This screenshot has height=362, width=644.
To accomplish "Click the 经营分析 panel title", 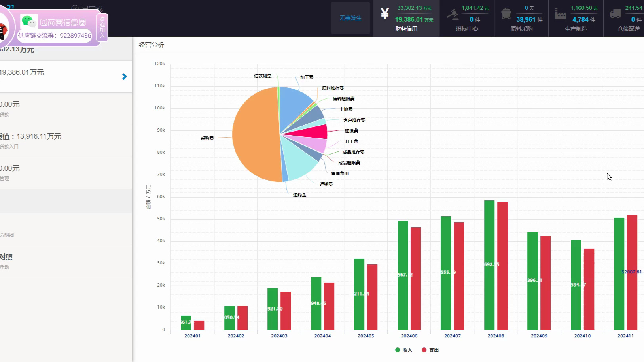I will 151,45.
